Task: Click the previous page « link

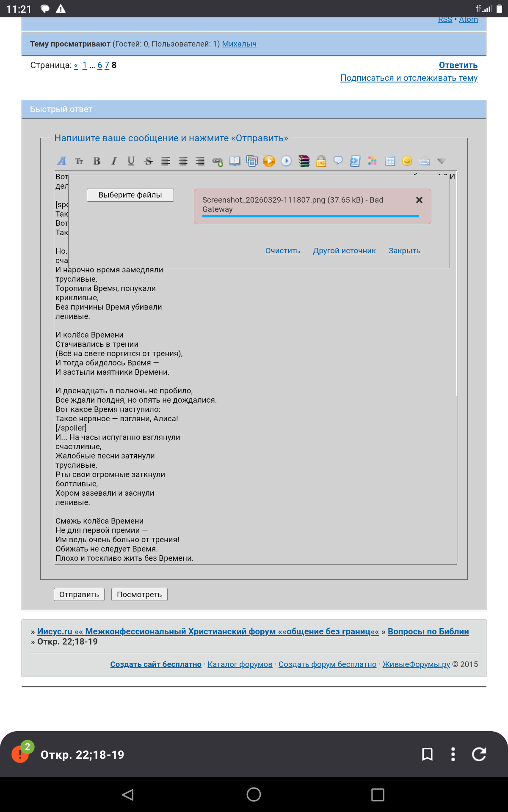Action: (x=76, y=65)
